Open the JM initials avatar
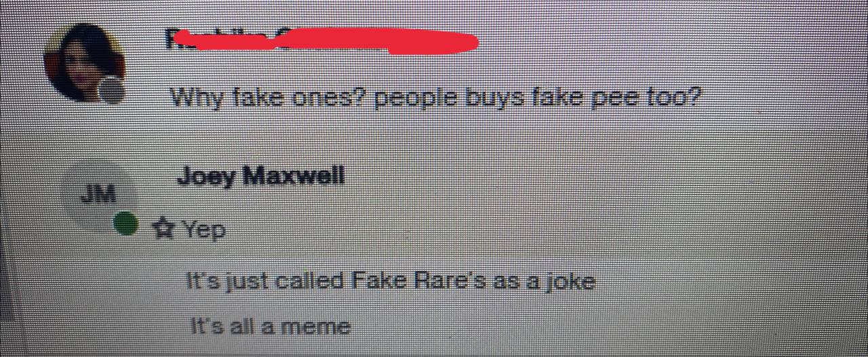Image resolution: width=868 pixels, height=357 pixels. [x=99, y=196]
